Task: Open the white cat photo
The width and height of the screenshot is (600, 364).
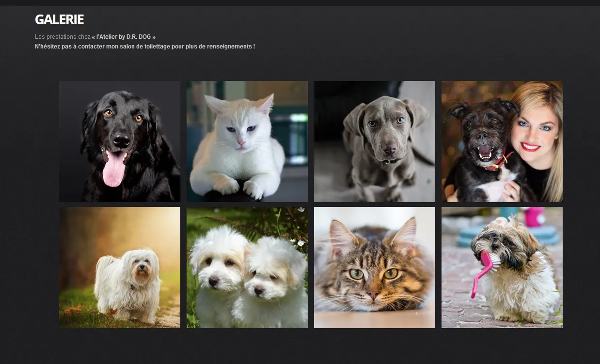Action: pyautogui.click(x=247, y=141)
